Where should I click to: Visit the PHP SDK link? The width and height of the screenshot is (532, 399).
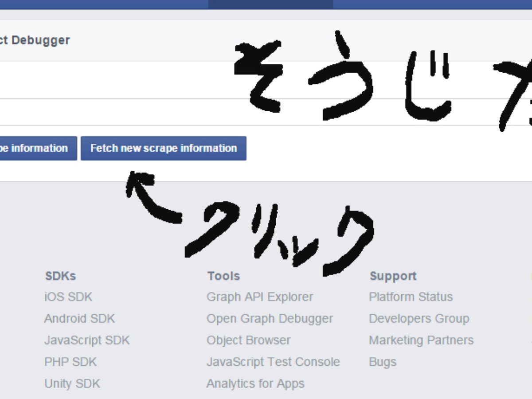click(x=70, y=362)
